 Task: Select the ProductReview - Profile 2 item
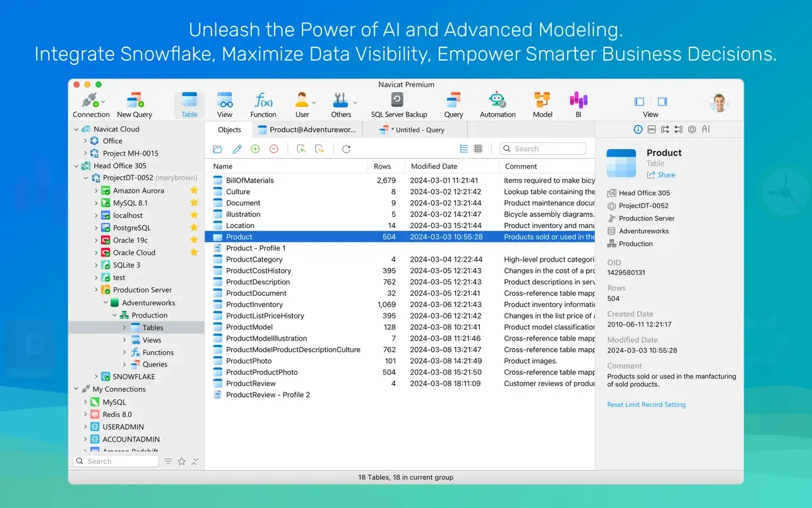[x=400, y=394]
